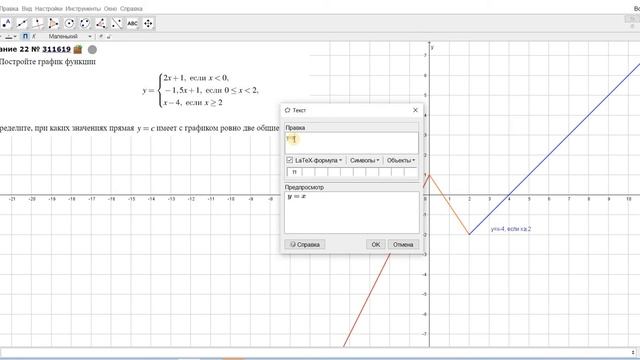Click the graph label y=x-4, если x≥2
The image size is (640, 360).
tap(511, 229)
